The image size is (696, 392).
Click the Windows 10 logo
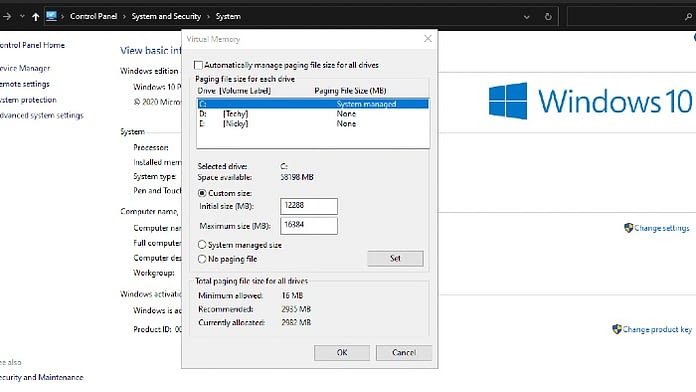point(590,101)
